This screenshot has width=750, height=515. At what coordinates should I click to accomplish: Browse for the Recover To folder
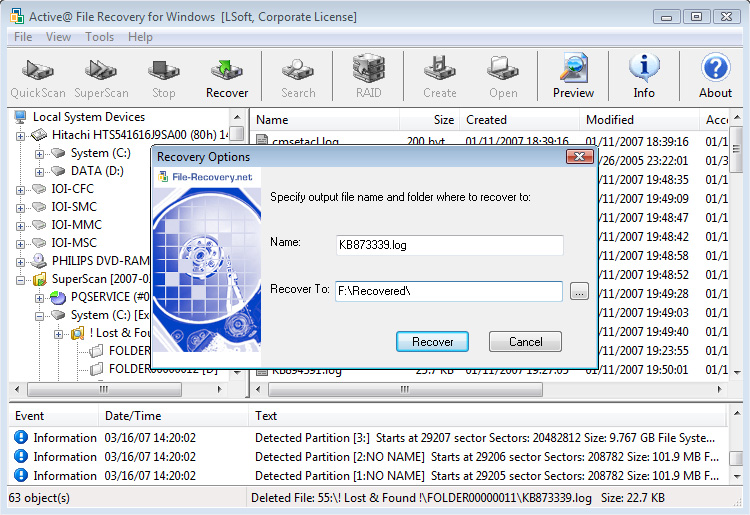[x=579, y=291]
